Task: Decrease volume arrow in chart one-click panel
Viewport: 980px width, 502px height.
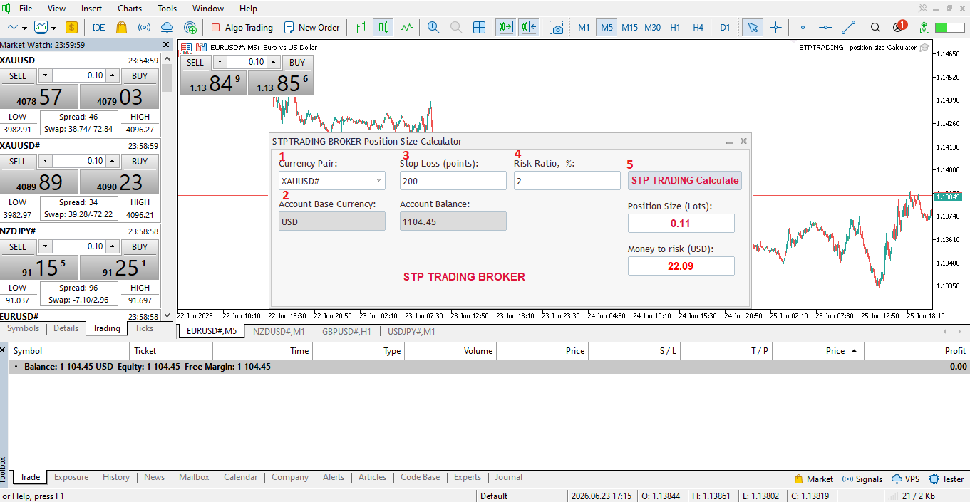Action: 219,62
